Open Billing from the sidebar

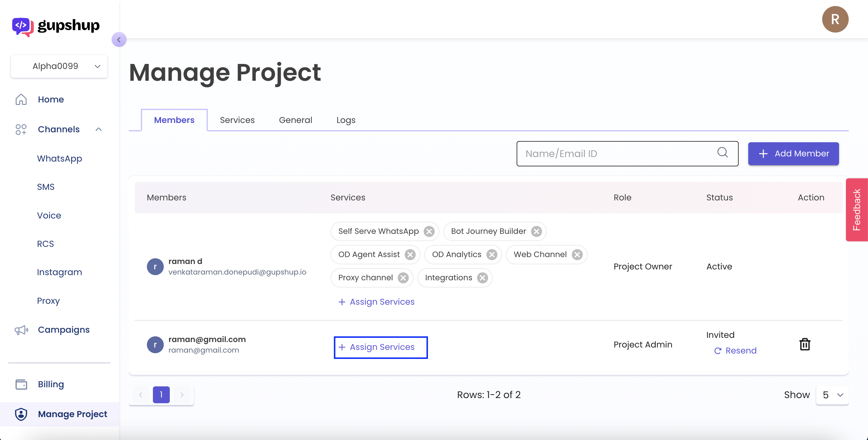(51, 384)
